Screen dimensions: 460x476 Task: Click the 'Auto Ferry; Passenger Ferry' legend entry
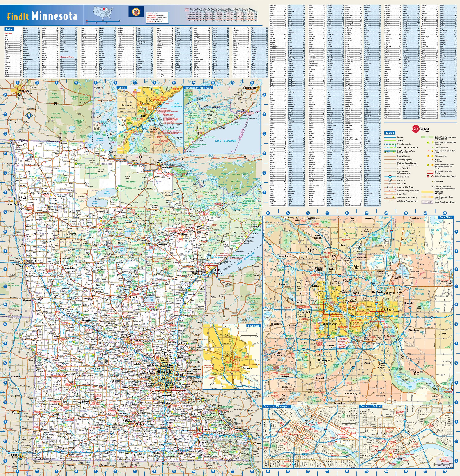pyautogui.click(x=408, y=201)
